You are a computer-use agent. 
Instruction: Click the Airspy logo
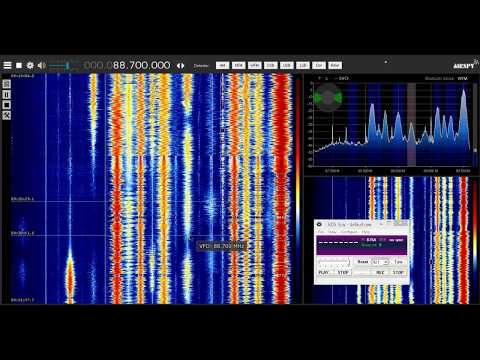point(465,65)
